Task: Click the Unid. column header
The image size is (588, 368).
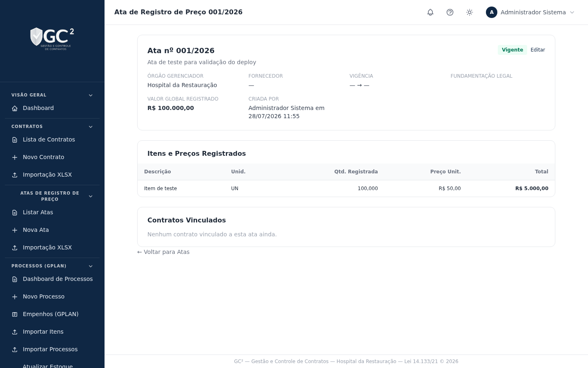Action: coord(238,172)
